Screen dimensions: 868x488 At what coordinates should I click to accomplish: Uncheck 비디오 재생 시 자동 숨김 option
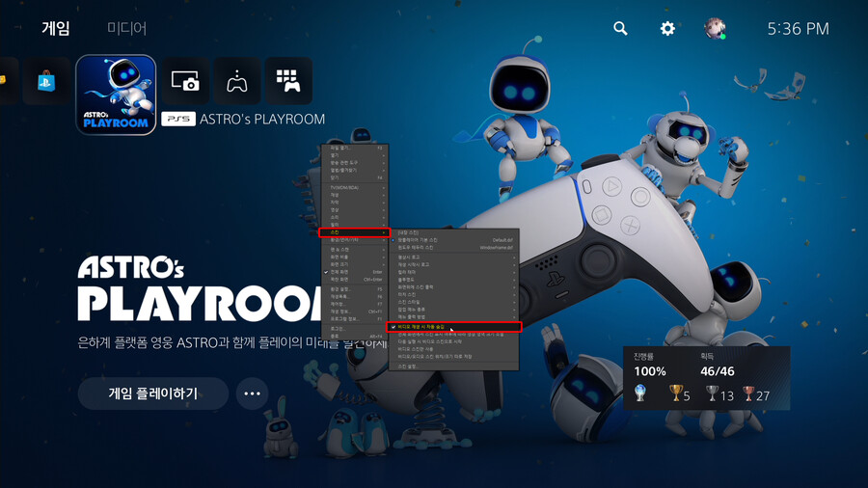pos(453,327)
